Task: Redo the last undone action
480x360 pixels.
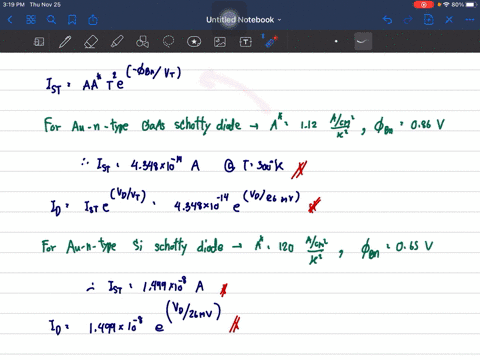Action: tap(408, 20)
